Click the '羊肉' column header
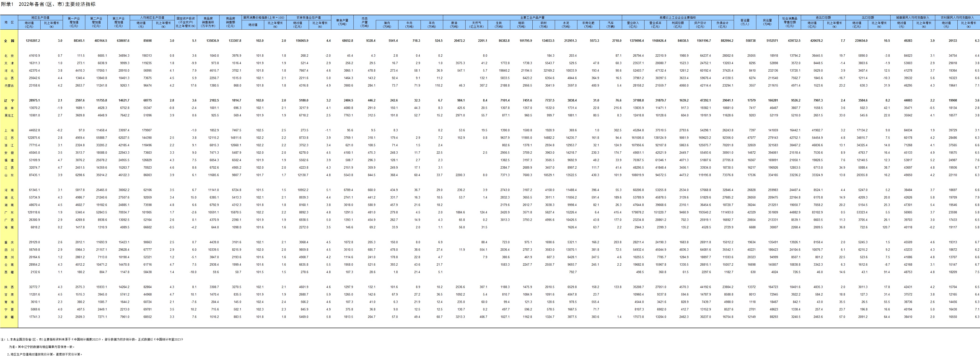Viewport: 980px width, 358px height. point(432,25)
